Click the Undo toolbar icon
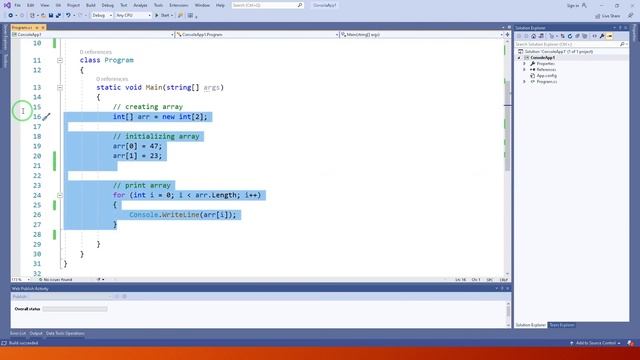This screenshot has width=640, height=360. point(68,16)
